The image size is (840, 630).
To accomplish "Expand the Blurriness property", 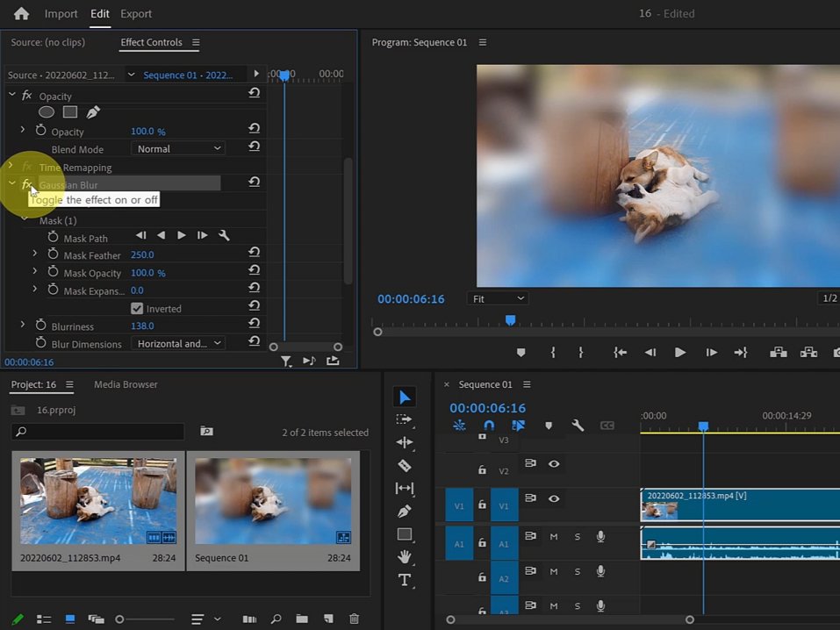I will 23,324.
